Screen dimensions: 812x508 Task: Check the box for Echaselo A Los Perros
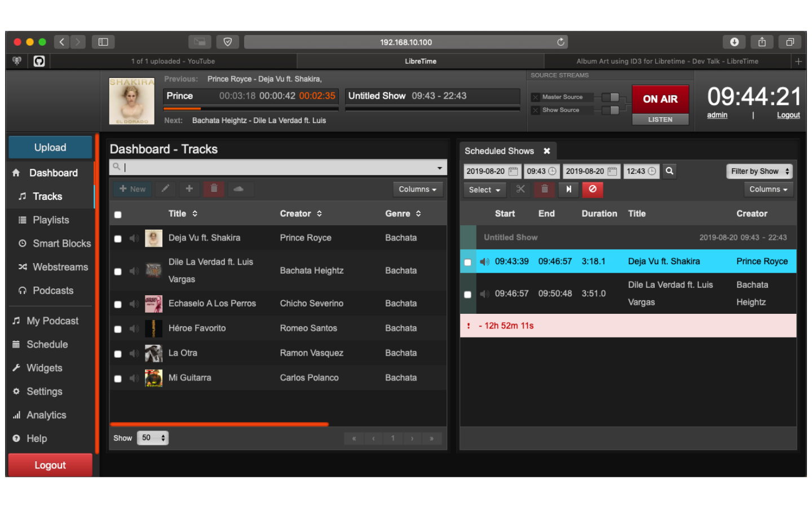point(118,304)
